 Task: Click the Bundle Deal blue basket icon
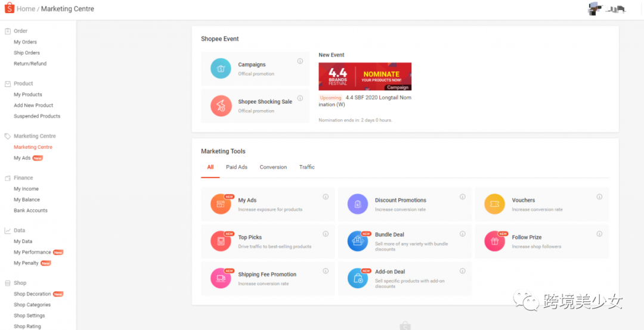(358, 241)
